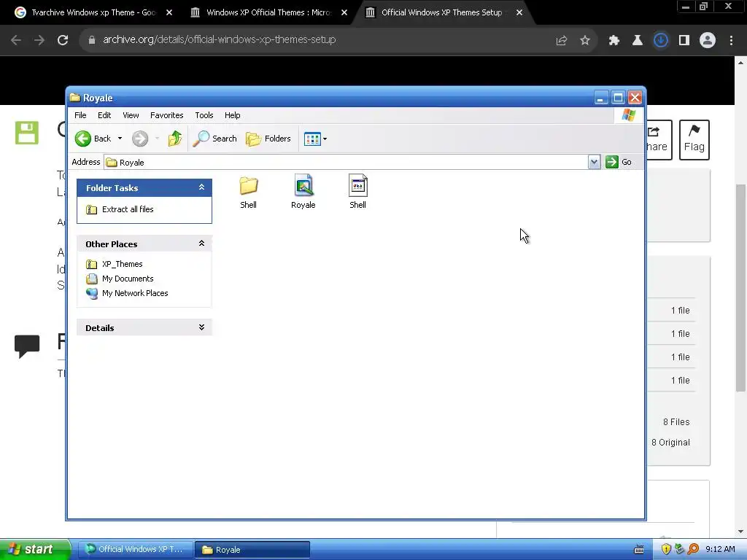The image size is (747, 560).
Task: Open the Edit menu
Action: tap(104, 115)
